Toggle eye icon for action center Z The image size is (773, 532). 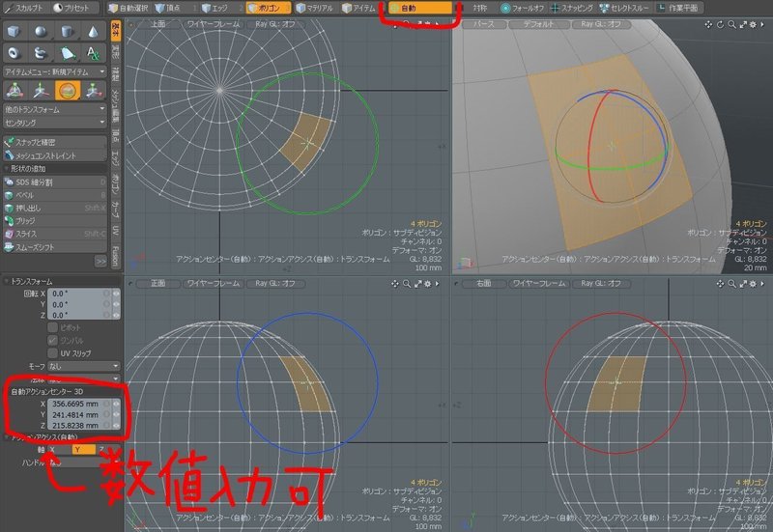[116, 426]
